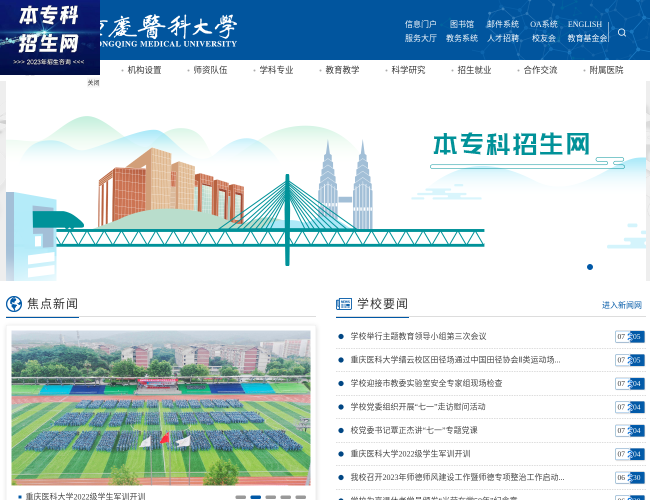This screenshot has height=500, width=650.
Task: Switch to ENGLISH version
Action: pyautogui.click(x=585, y=24)
